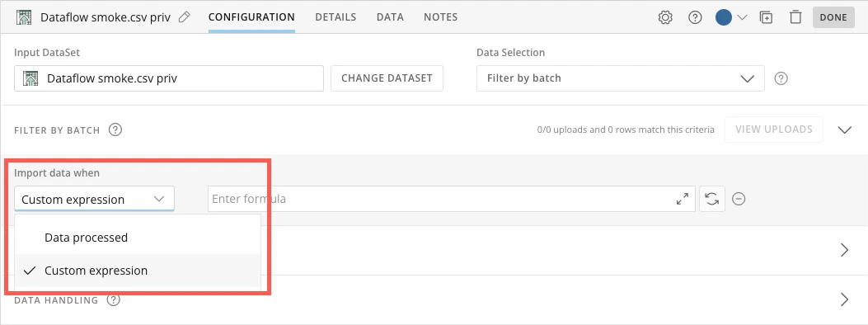Click the refresh formula icon
Viewport: 868px width, 325px height.
[712, 199]
